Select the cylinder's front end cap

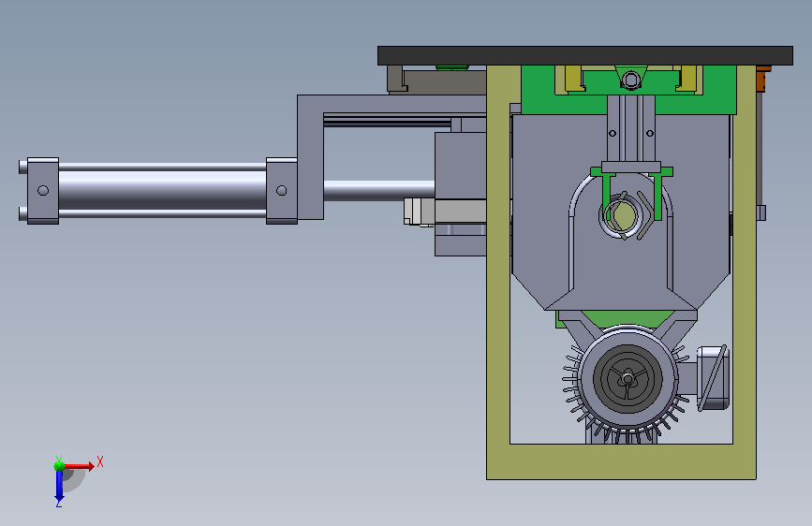(x=281, y=191)
